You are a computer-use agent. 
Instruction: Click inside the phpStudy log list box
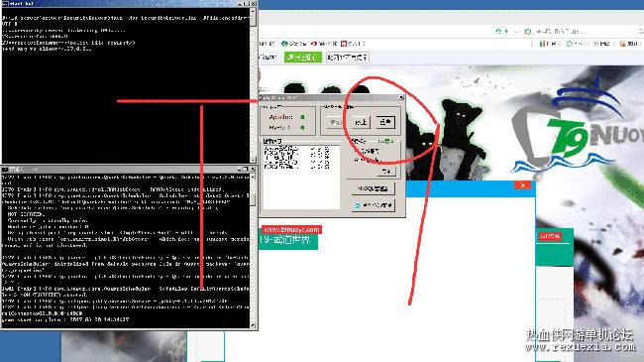301,177
